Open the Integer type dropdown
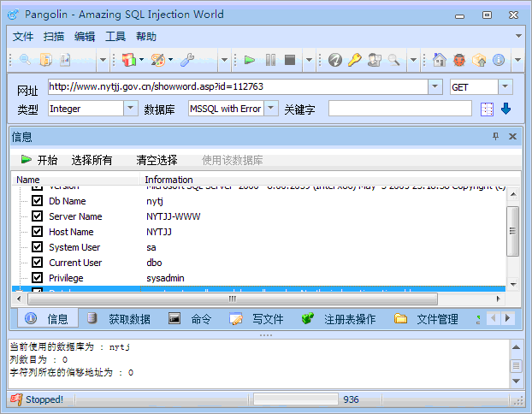Viewport: 532px width, 414px height. tap(130, 109)
